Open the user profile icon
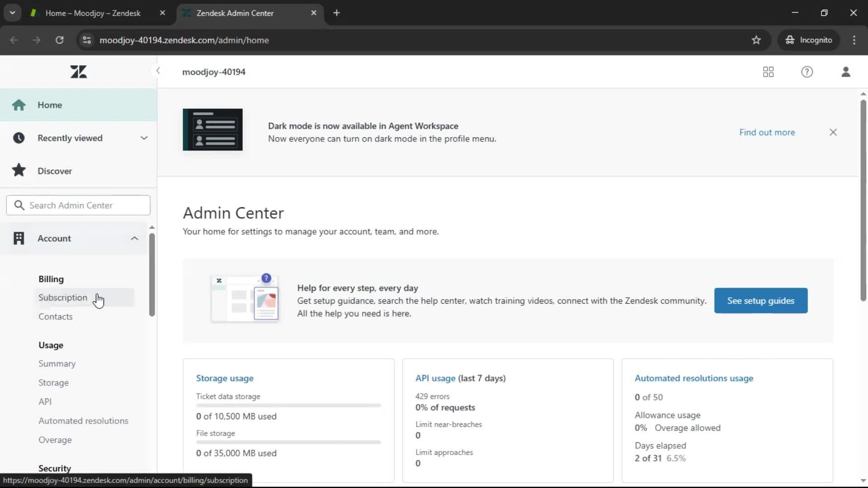The height and width of the screenshot is (488, 868). click(846, 72)
